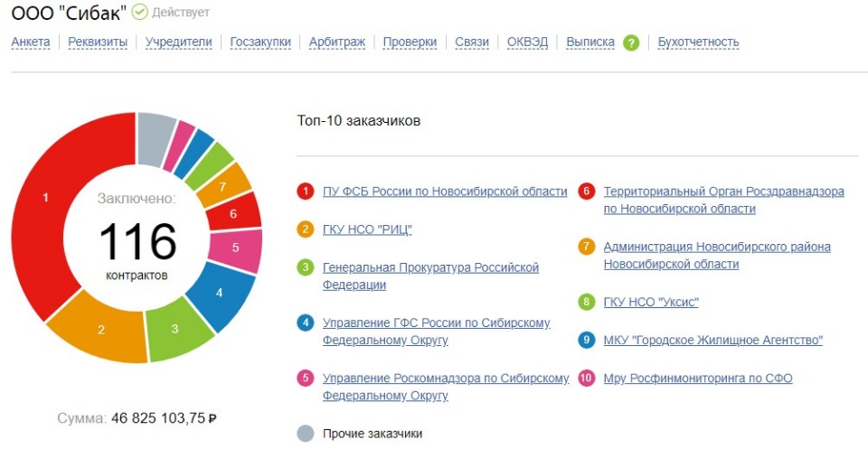This screenshot has width=868, height=468.
Task: Switch to the Проверки tab
Action: (x=410, y=42)
